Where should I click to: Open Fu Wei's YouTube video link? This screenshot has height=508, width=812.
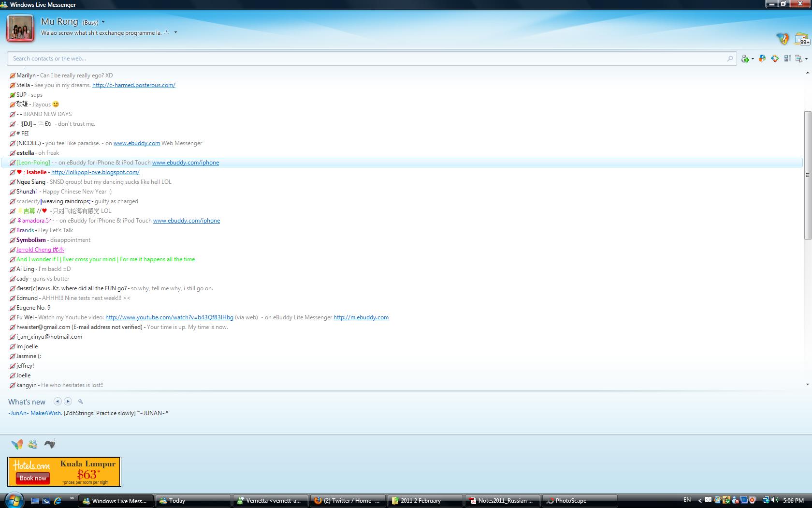(x=169, y=317)
